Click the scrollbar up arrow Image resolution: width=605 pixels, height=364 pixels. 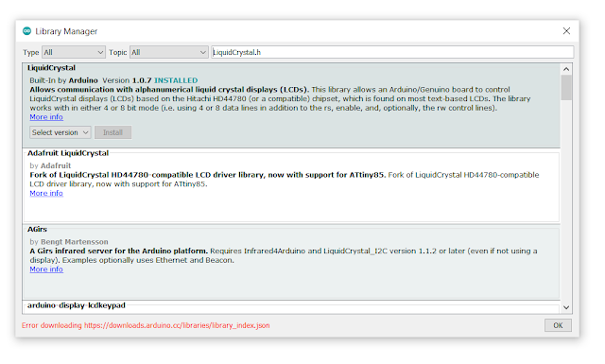point(566,69)
